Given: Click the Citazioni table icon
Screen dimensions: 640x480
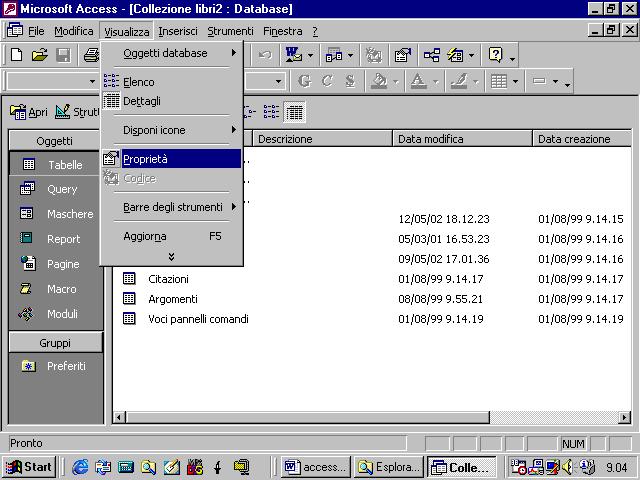Looking at the screenshot, I should (129, 278).
